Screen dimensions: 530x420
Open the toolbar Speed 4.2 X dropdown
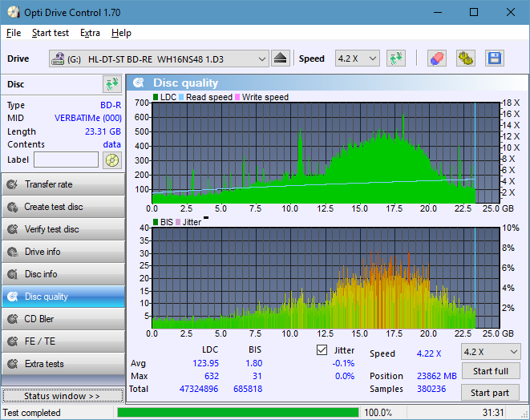point(358,59)
